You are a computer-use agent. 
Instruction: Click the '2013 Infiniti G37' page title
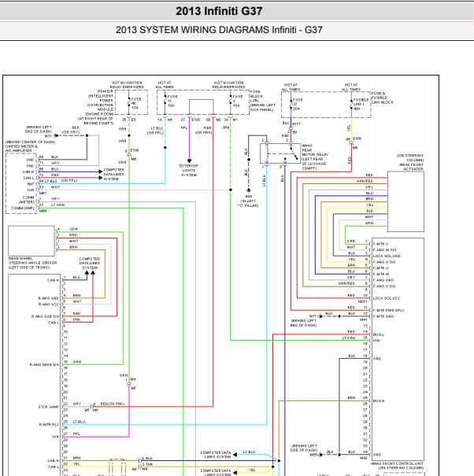pyautogui.click(x=219, y=11)
